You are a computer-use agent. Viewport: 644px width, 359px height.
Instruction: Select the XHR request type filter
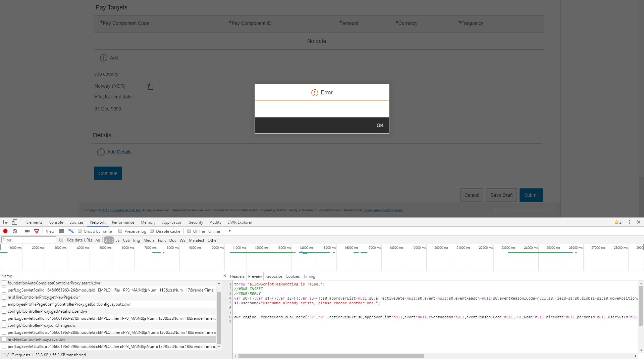pos(109,240)
